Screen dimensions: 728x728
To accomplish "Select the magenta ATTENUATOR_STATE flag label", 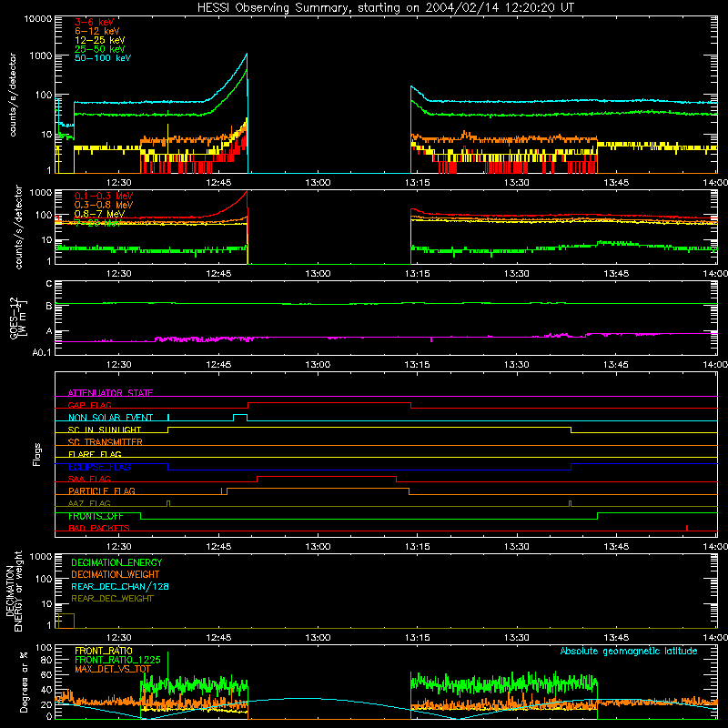I will (110, 393).
